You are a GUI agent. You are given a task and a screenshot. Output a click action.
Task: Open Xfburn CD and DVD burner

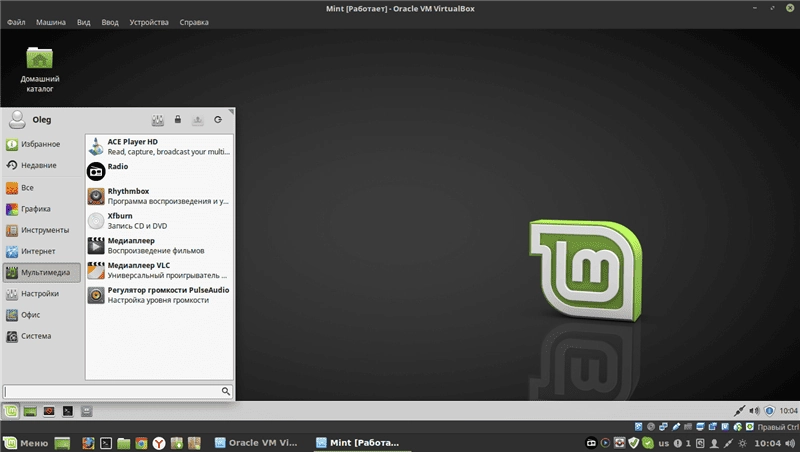click(x=159, y=221)
